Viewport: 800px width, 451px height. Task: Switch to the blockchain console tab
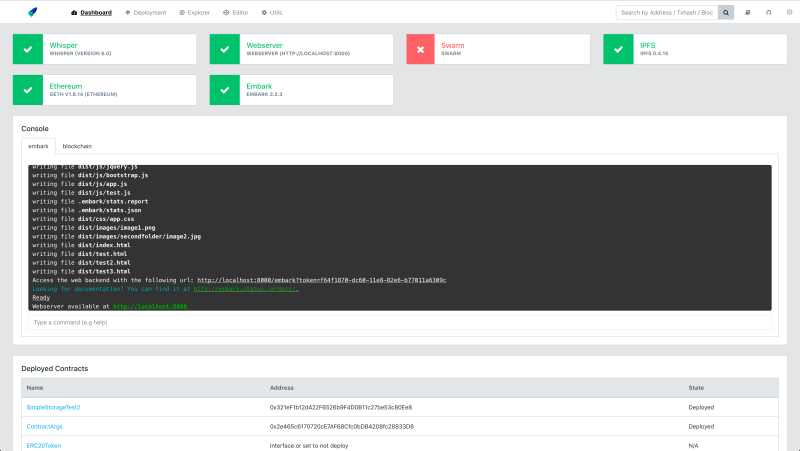pyautogui.click(x=77, y=146)
